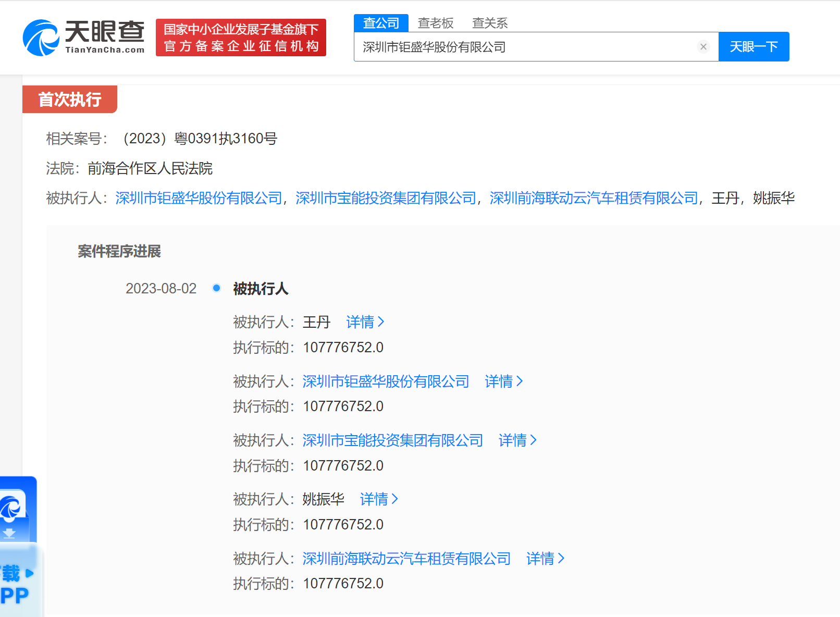The height and width of the screenshot is (617, 840).
Task: Switch to the 查关系 tab
Action: [x=489, y=23]
